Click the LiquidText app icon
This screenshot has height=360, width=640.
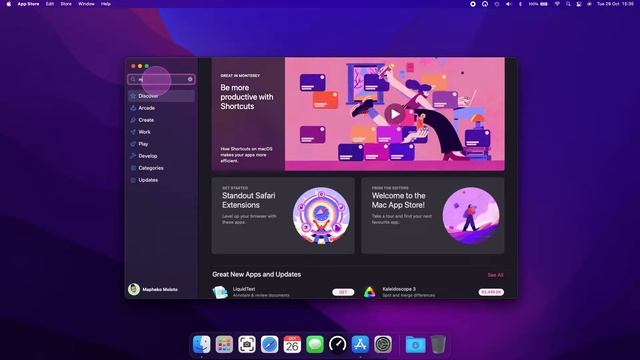pos(220,292)
